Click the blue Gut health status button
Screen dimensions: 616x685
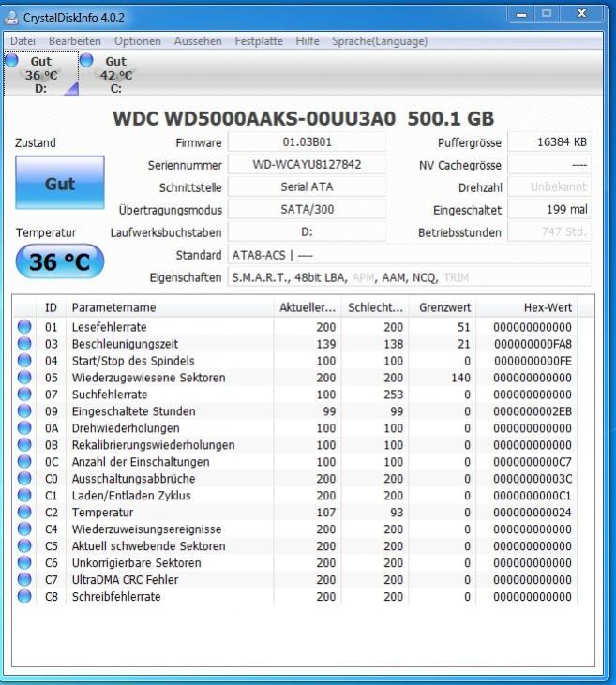pyautogui.click(x=60, y=183)
